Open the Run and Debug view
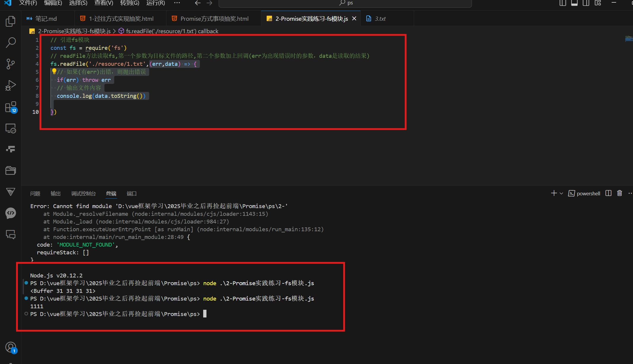 pos(11,85)
